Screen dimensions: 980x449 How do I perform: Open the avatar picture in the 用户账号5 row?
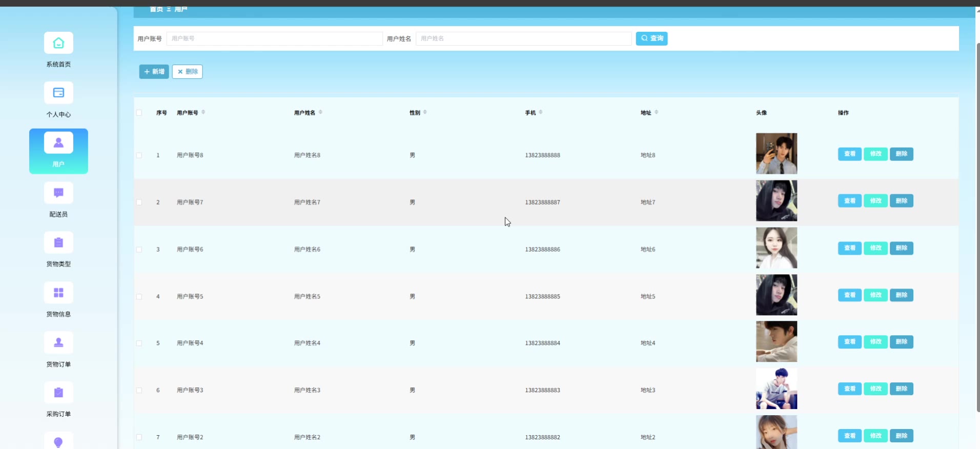pos(777,295)
